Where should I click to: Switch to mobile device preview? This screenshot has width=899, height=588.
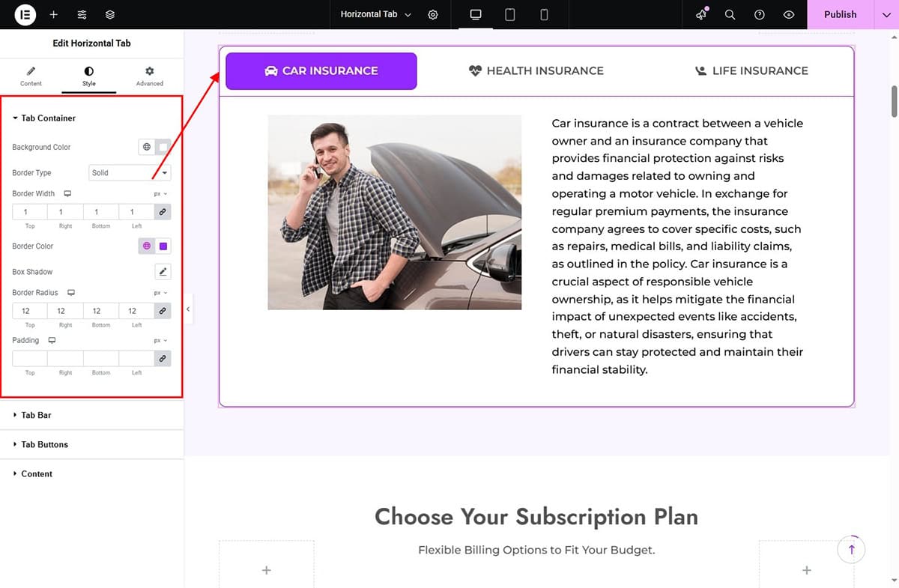click(544, 14)
